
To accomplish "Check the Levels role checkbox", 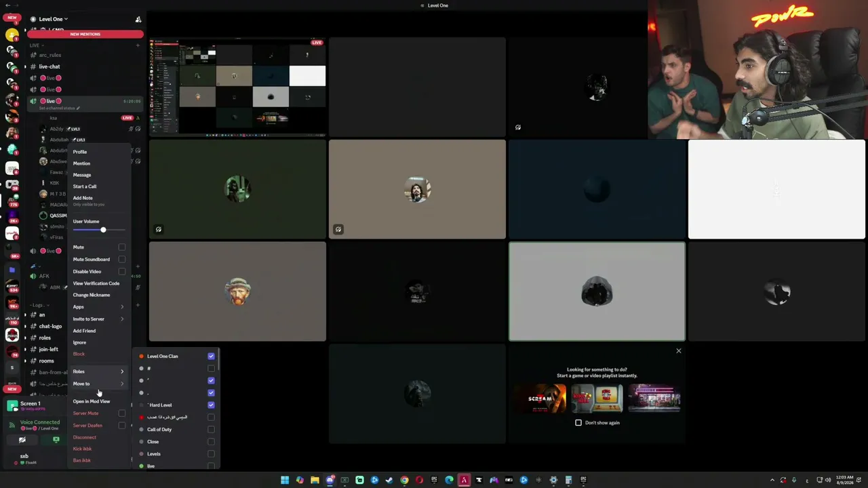I will (x=212, y=453).
